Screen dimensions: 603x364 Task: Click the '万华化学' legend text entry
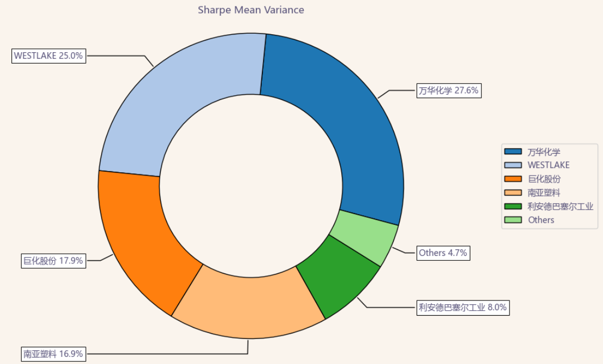click(x=544, y=152)
